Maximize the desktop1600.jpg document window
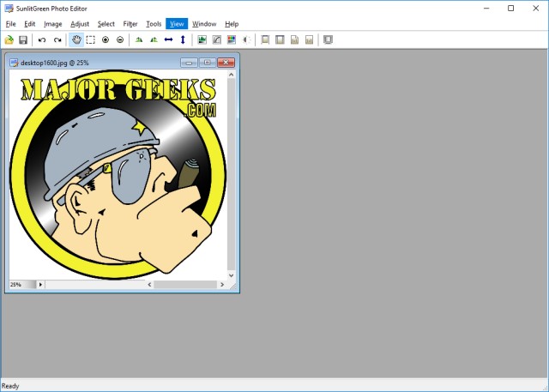This screenshot has width=549, height=392. (207, 63)
